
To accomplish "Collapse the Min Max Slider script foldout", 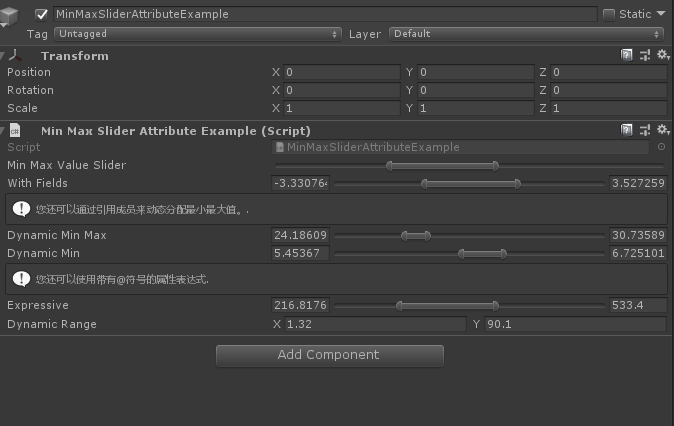I will (4, 130).
